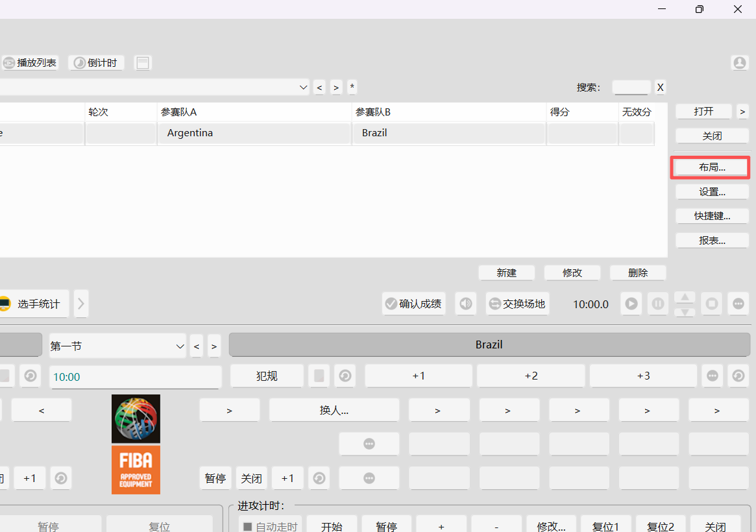Create a new match with 新建
Viewport: 756px width, 532px height.
506,272
